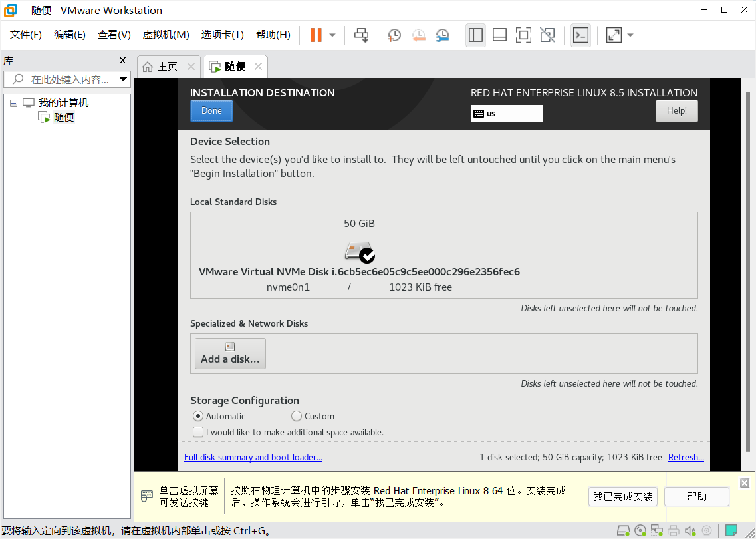Open the 帮助(H) menu
The width and height of the screenshot is (756, 539).
[273, 35]
